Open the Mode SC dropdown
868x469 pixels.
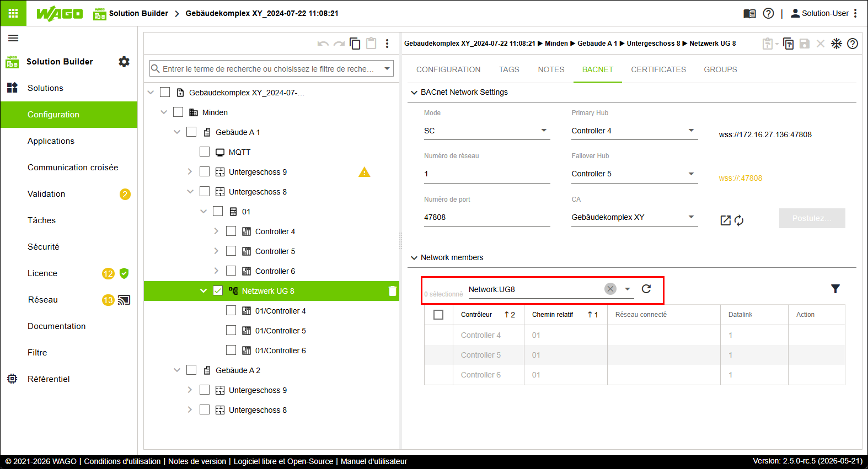tap(487, 131)
